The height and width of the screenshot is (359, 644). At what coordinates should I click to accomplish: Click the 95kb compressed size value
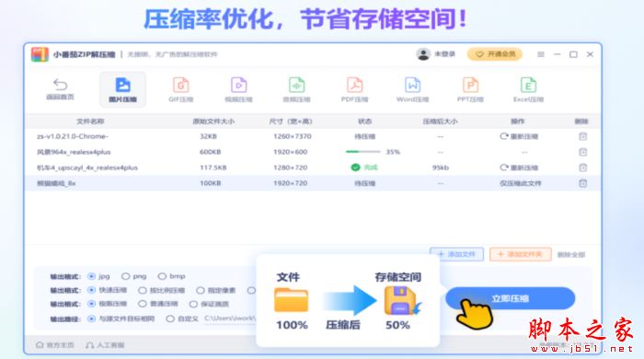point(441,168)
